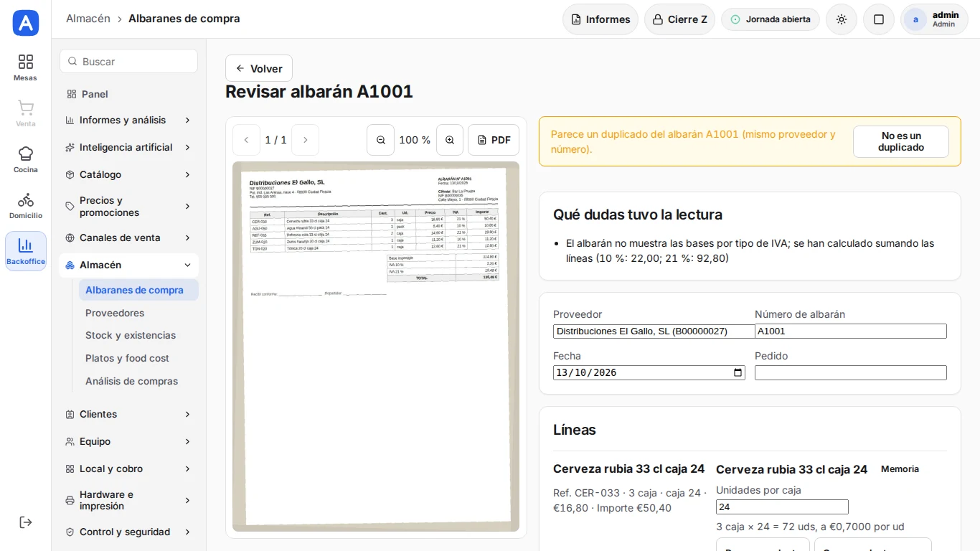980x551 pixels.
Task: Expand Canales de venta section
Action: (129, 237)
